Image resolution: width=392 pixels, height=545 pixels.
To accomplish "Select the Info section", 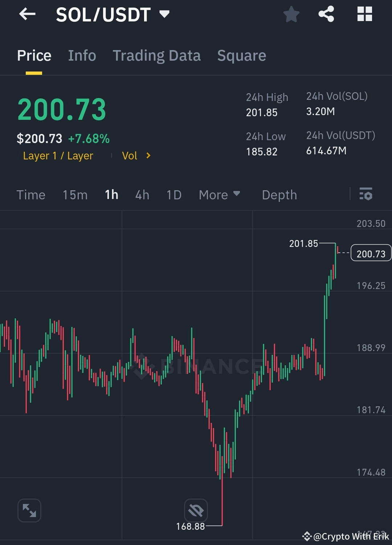I will [x=82, y=55].
